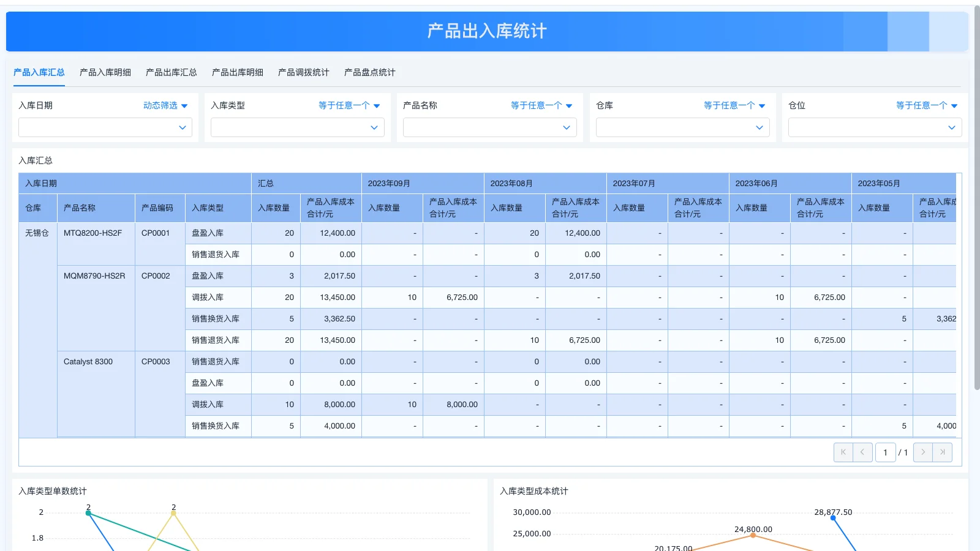Image resolution: width=980 pixels, height=551 pixels.
Task: Change 产品名称 filter mode 等于任意一个
Action: click(541, 105)
